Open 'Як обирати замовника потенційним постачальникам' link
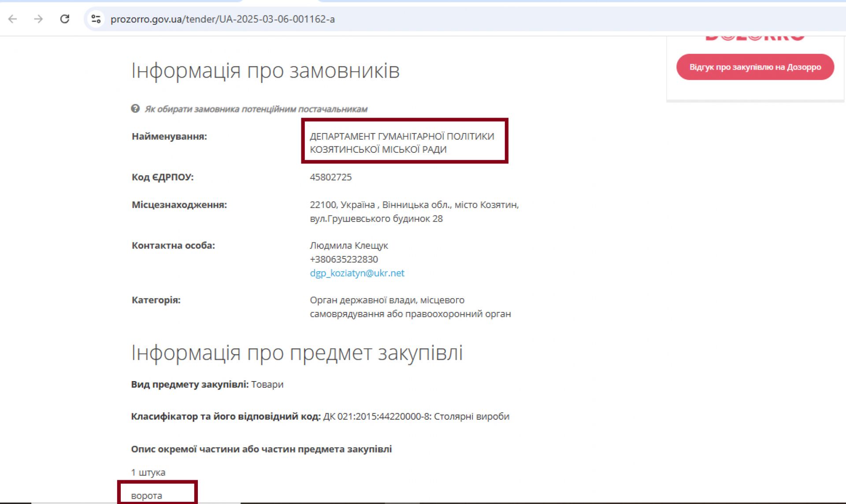Screen dimensions: 846x504 coord(256,109)
